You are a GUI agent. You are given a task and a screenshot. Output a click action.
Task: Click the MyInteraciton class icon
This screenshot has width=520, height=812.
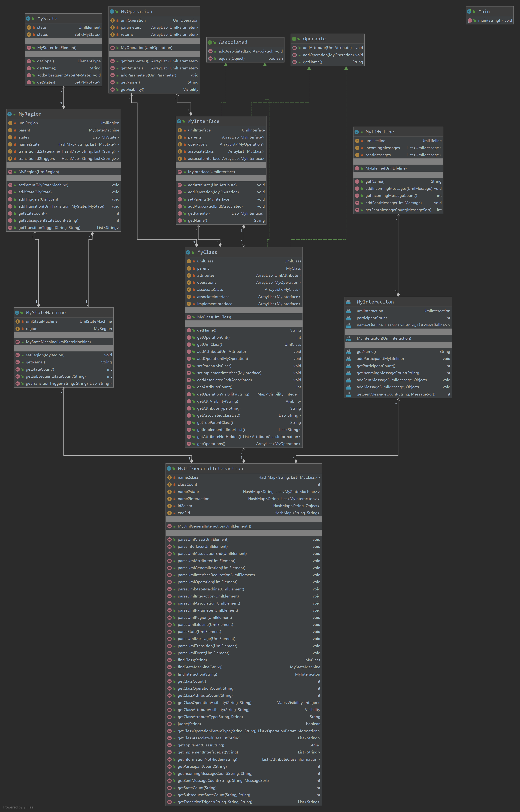coord(348,302)
